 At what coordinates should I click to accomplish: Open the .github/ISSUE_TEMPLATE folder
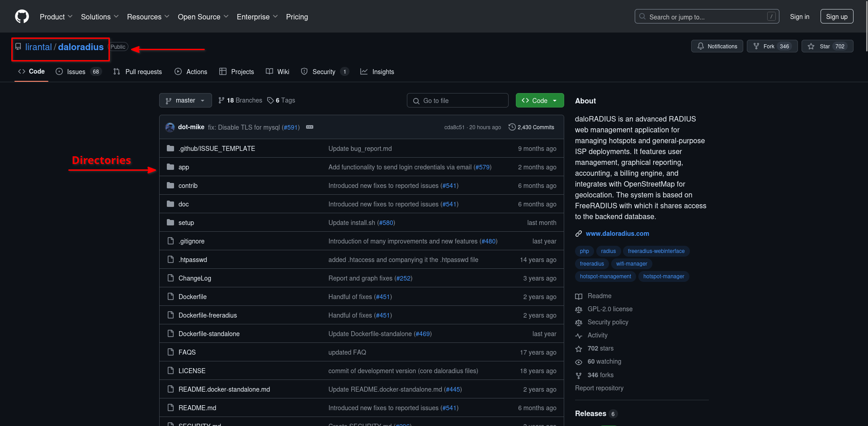(217, 149)
